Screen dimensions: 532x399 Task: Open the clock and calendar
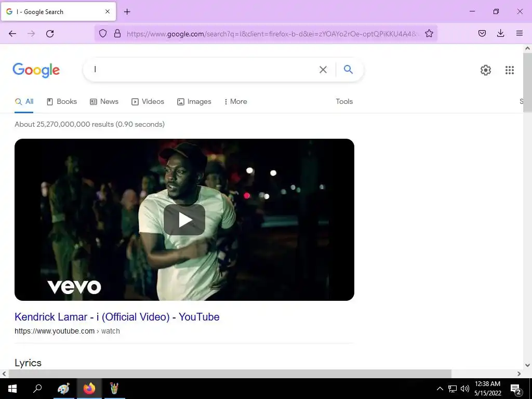coord(487,389)
